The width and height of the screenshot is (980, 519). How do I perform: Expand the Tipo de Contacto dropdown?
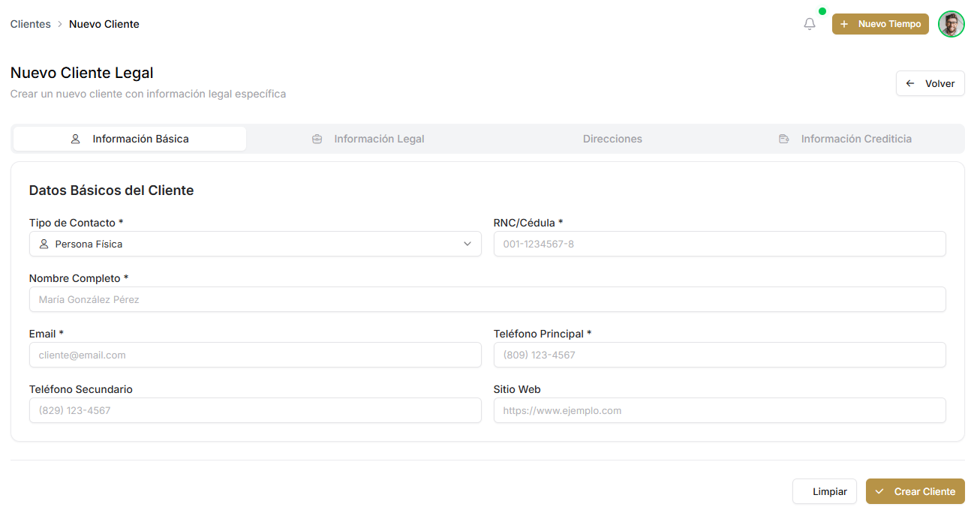tap(255, 244)
